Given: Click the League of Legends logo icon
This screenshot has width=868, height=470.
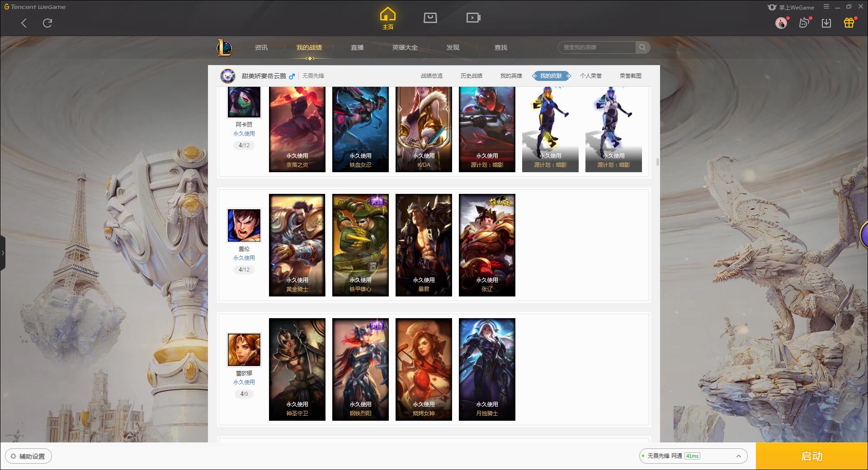Looking at the screenshot, I should [x=224, y=47].
